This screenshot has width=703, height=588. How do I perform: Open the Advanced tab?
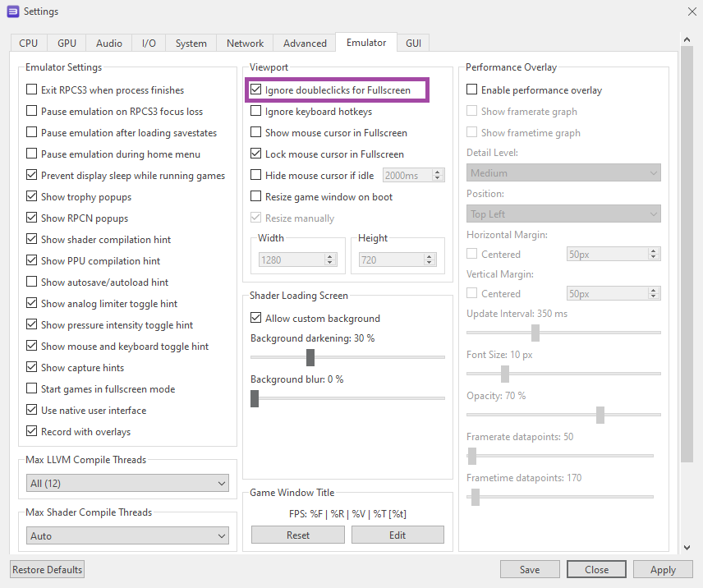pyautogui.click(x=305, y=44)
